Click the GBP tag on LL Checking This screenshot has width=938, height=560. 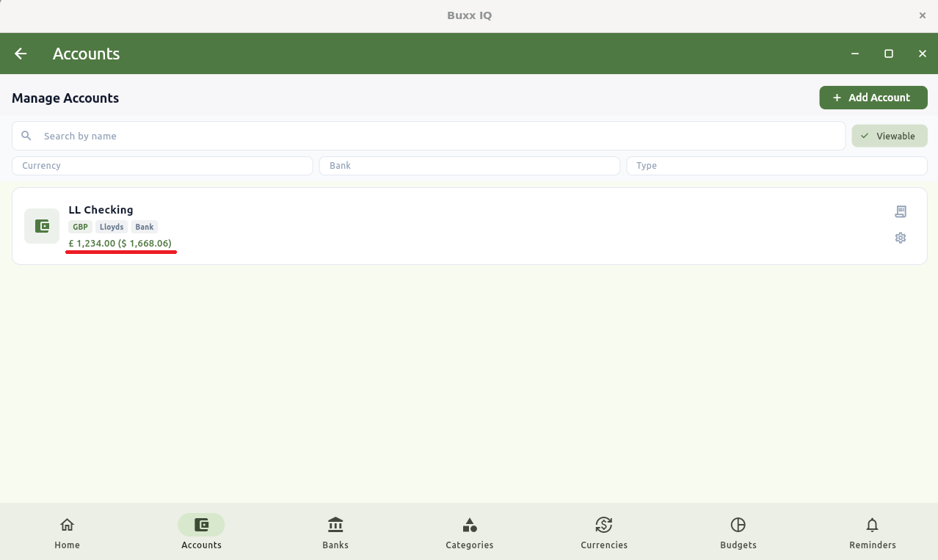[80, 227]
